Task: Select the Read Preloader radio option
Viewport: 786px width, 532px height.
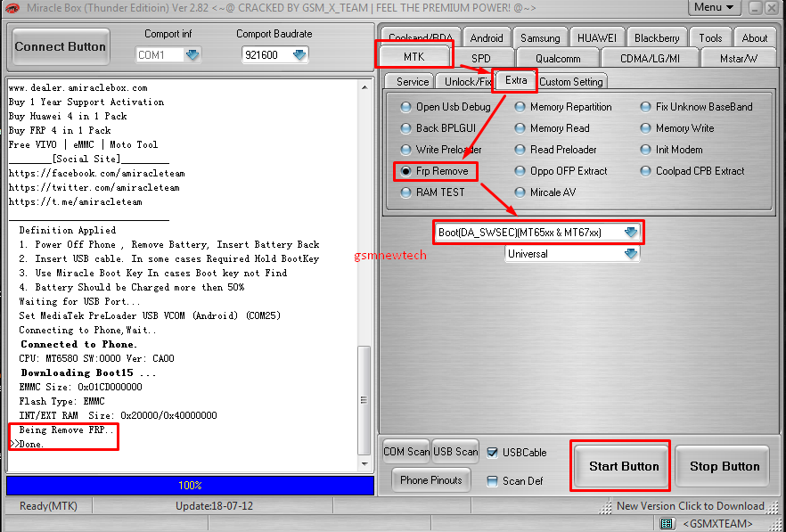Action: 520,150
